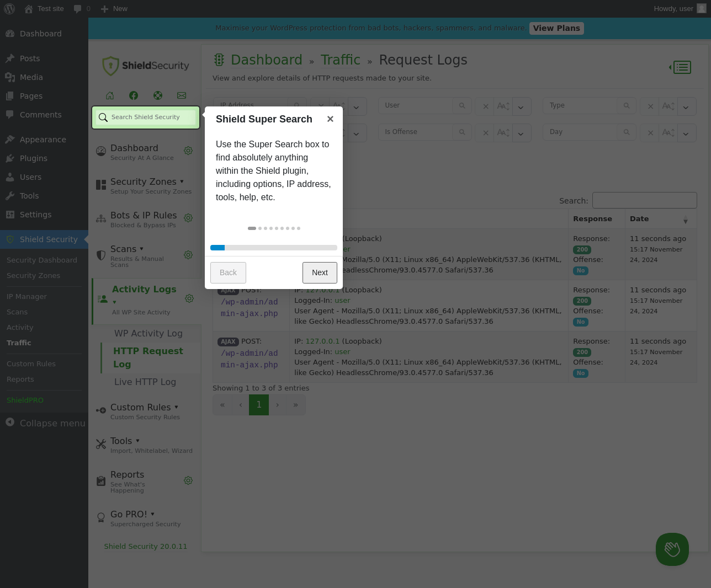
Task: Click the lifebuoy help icon
Action: click(x=158, y=95)
